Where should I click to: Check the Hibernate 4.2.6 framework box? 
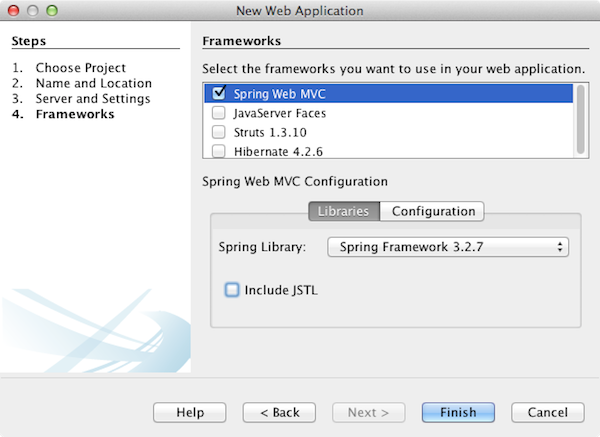(x=218, y=151)
